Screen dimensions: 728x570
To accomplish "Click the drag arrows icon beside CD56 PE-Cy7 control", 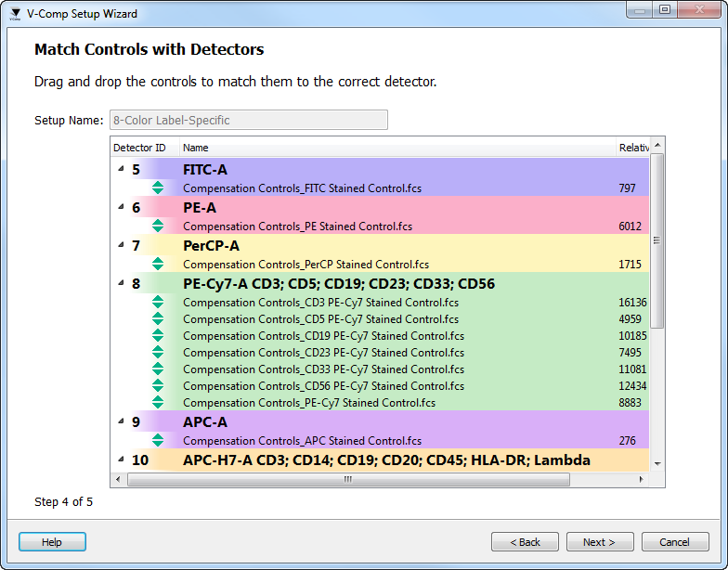I will [158, 386].
